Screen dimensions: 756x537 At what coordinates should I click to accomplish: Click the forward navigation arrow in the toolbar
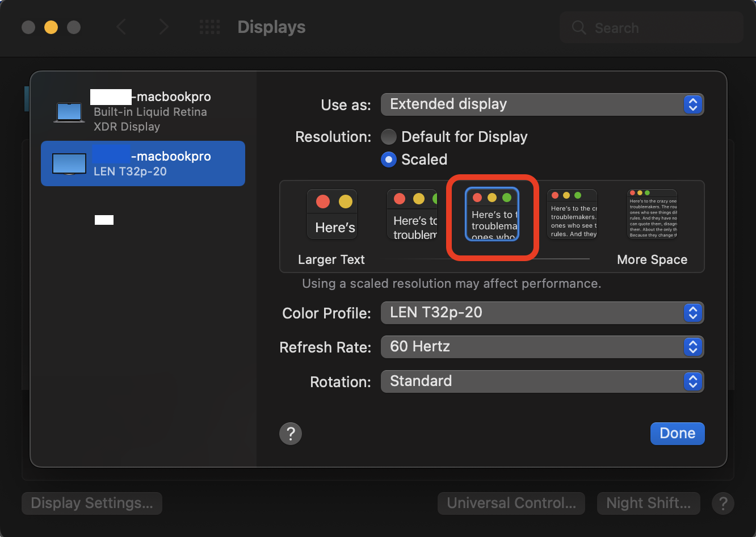(163, 27)
